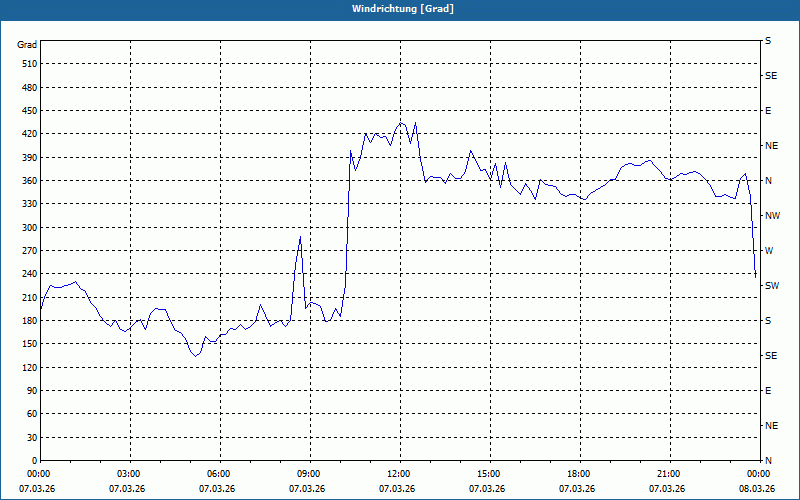800x500 pixels.
Task: Click the 08.03.26 date label
Action: (x=755, y=489)
